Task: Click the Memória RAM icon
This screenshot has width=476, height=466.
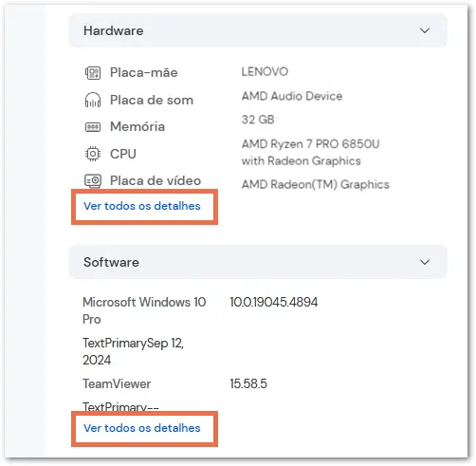Action: tap(93, 127)
